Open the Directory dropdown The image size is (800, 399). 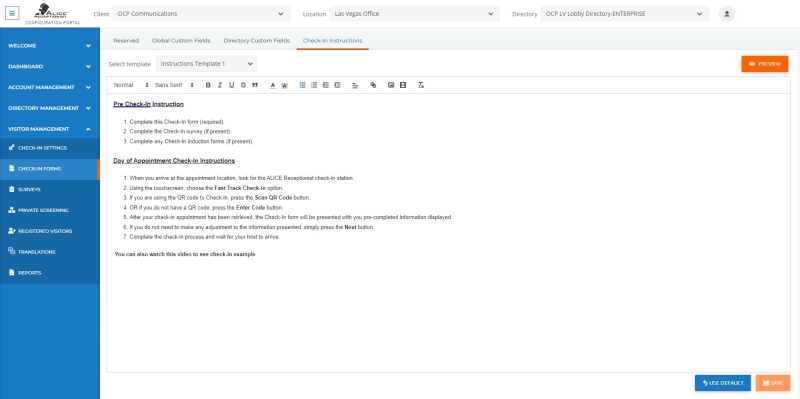point(625,14)
